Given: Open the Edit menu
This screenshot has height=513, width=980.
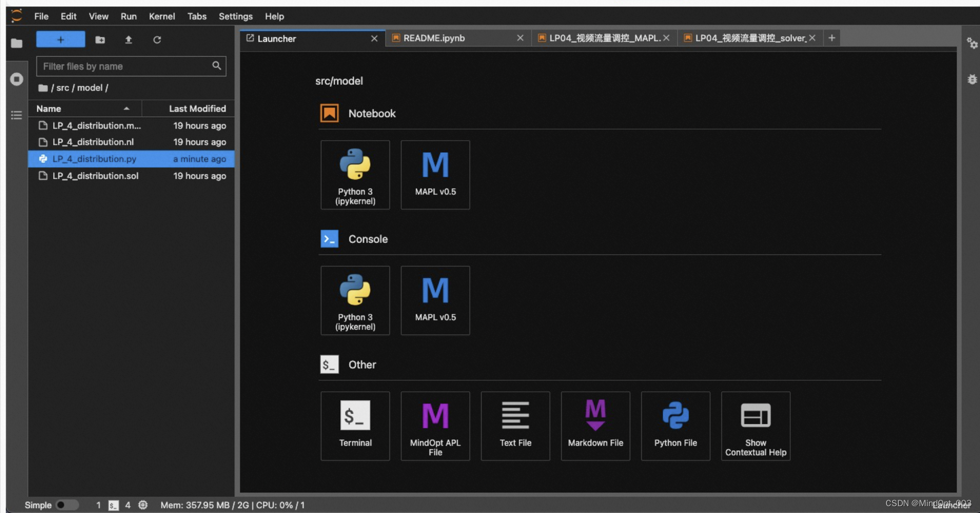Looking at the screenshot, I should (x=68, y=16).
